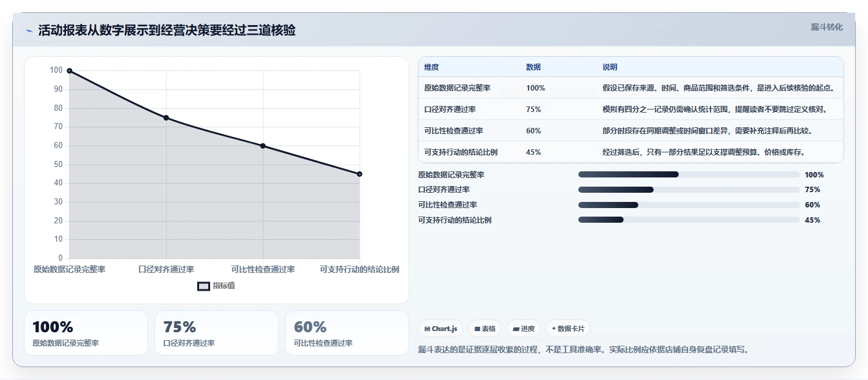868x380 pixels.
Task: Click the description starting with 经过筛选后
Action: pos(704,152)
